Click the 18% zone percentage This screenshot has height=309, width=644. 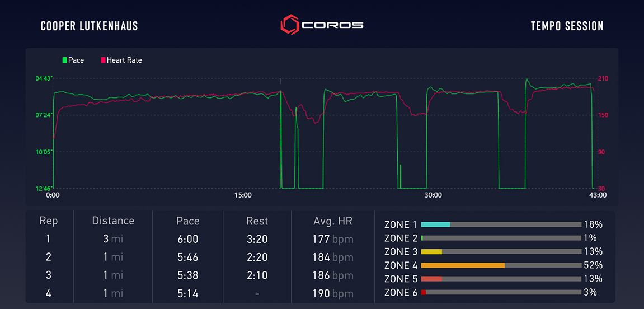click(x=593, y=225)
